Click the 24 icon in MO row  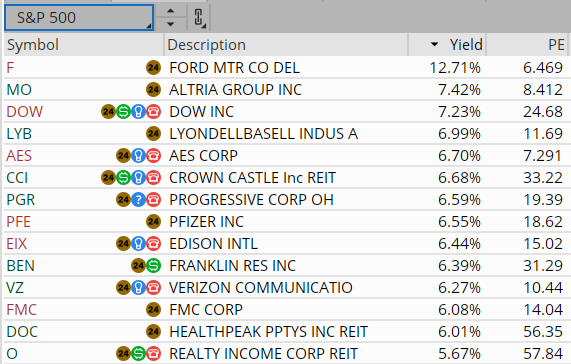[x=153, y=90]
